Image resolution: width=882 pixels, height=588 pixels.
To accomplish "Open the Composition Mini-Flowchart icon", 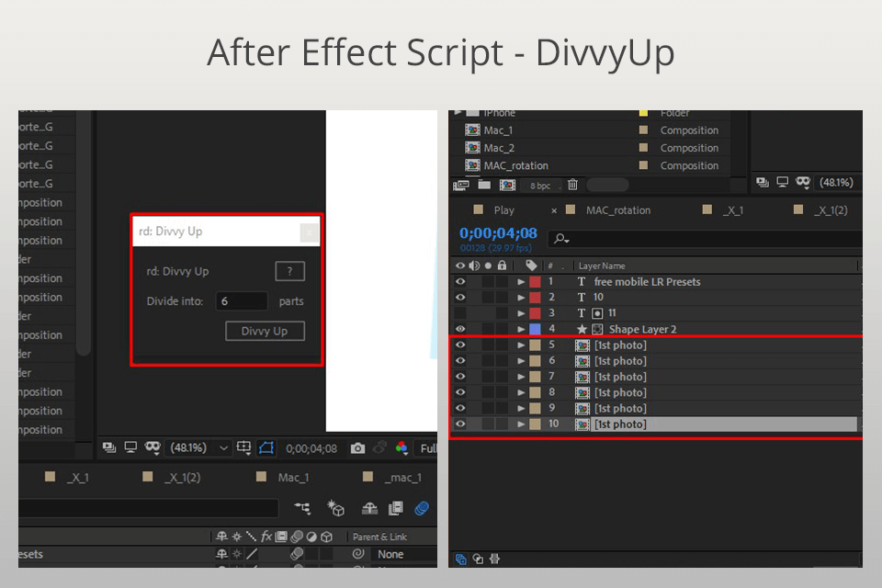I will click(x=303, y=508).
